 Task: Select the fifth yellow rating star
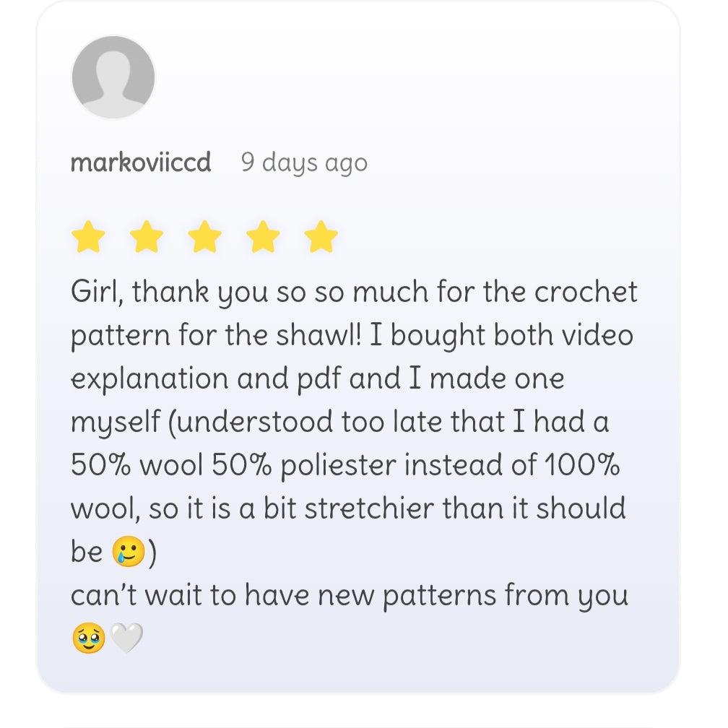coord(321,237)
